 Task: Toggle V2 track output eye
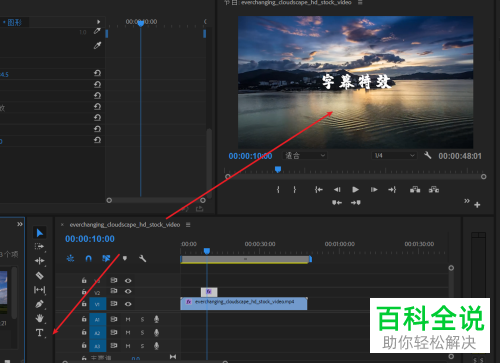click(x=128, y=291)
